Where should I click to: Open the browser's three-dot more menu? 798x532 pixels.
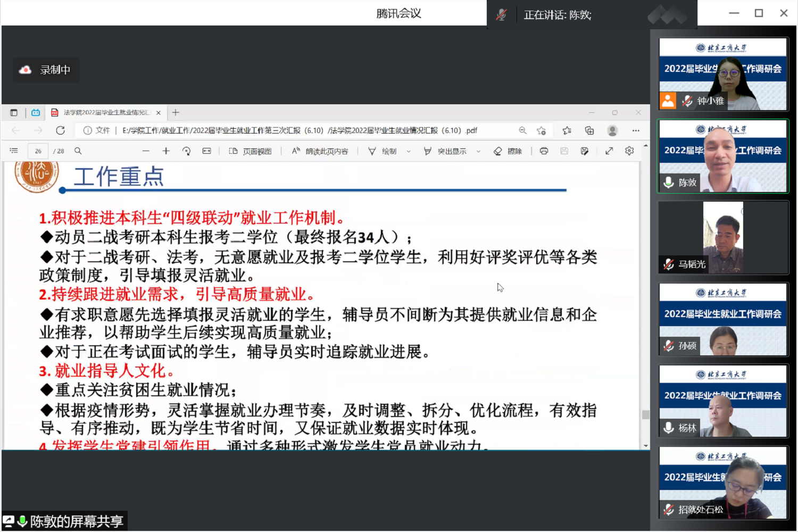tap(636, 130)
